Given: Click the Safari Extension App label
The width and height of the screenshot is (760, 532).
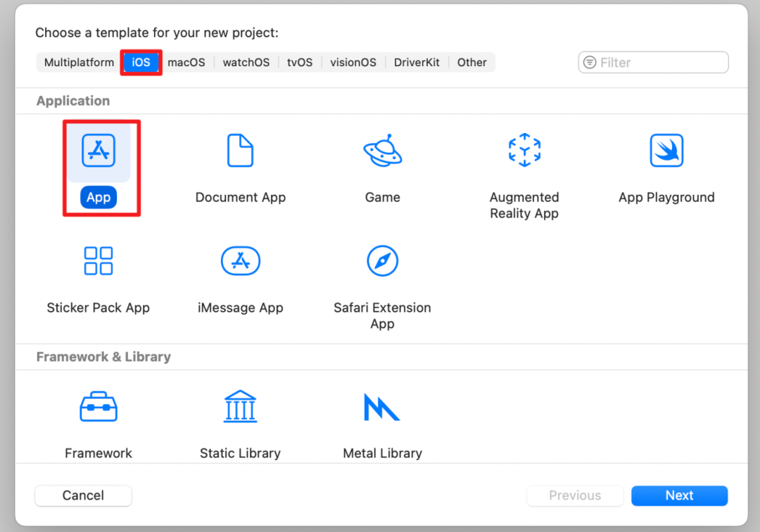Looking at the screenshot, I should [382, 315].
